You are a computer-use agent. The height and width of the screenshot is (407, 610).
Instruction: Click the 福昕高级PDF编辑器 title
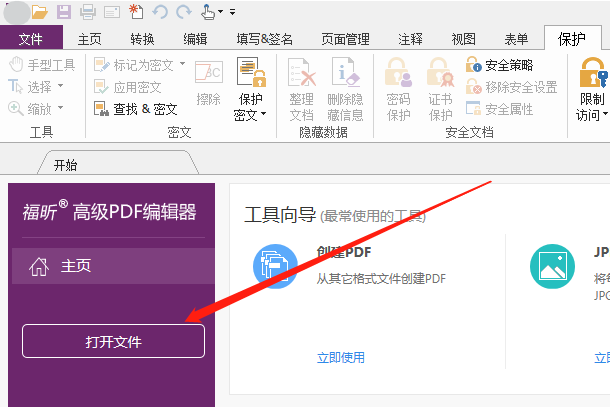tap(110, 212)
